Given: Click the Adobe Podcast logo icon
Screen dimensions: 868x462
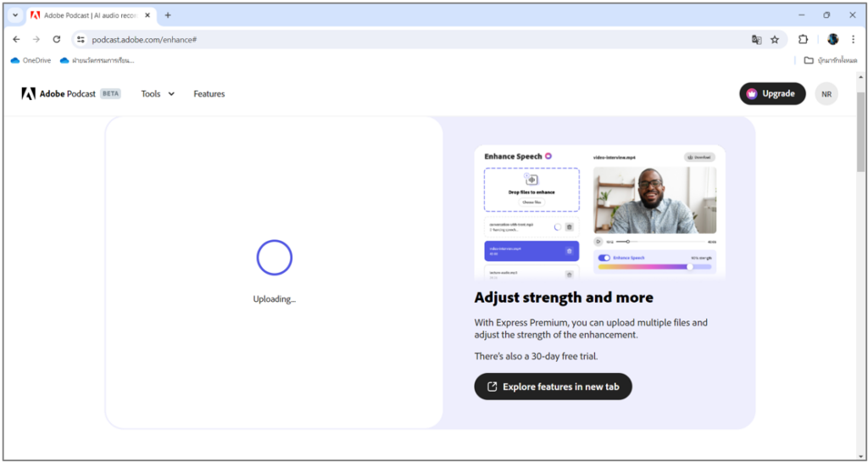Looking at the screenshot, I should 28,94.
